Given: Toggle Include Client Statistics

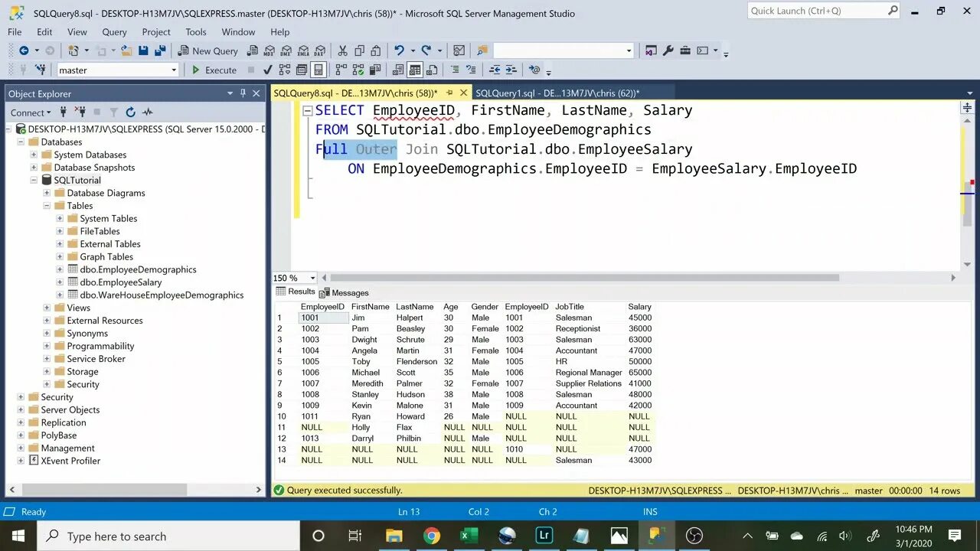Looking at the screenshot, I should coord(375,70).
